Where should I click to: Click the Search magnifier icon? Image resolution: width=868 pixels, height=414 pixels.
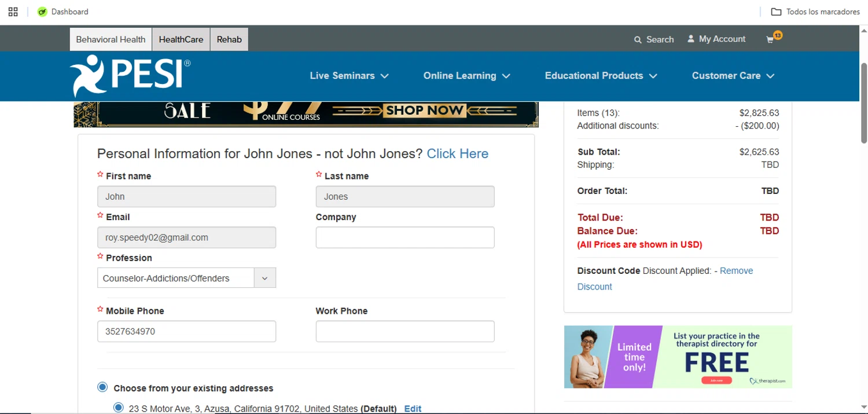(x=638, y=39)
